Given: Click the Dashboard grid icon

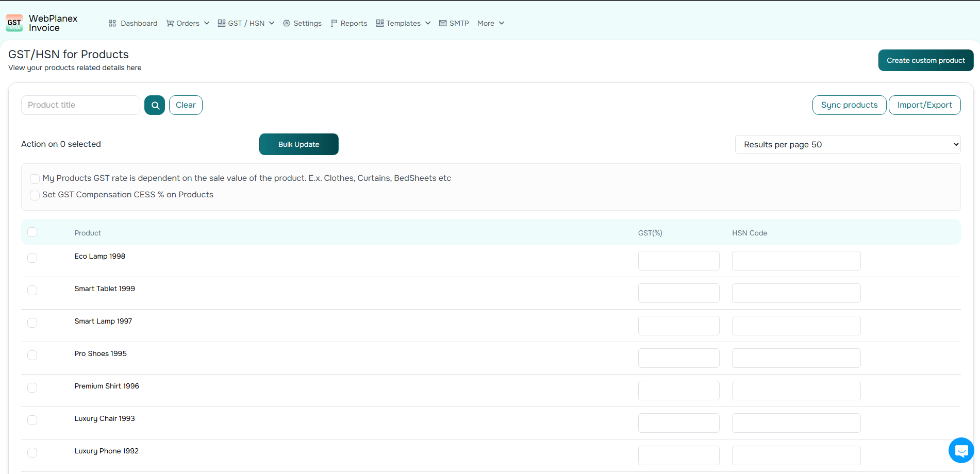Looking at the screenshot, I should point(112,23).
